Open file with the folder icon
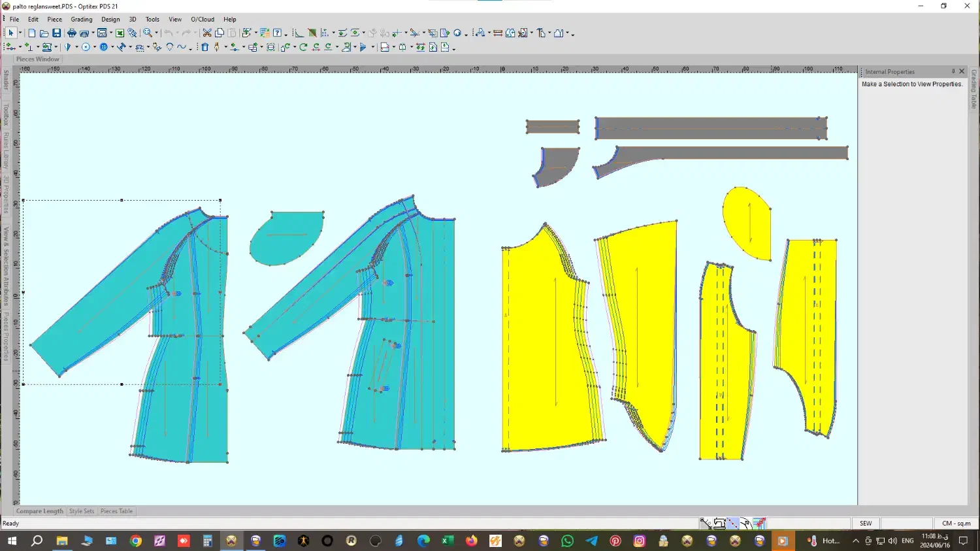The height and width of the screenshot is (551, 980). [x=44, y=33]
